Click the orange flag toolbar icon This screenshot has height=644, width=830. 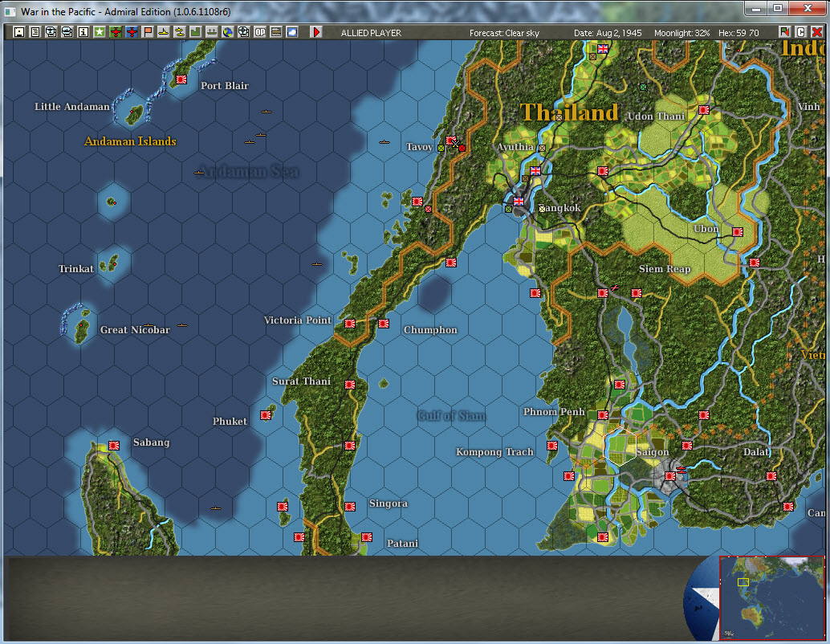148,32
